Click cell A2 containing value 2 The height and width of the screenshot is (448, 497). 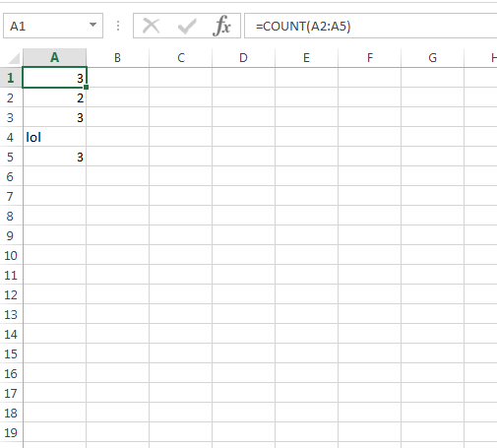[55, 97]
